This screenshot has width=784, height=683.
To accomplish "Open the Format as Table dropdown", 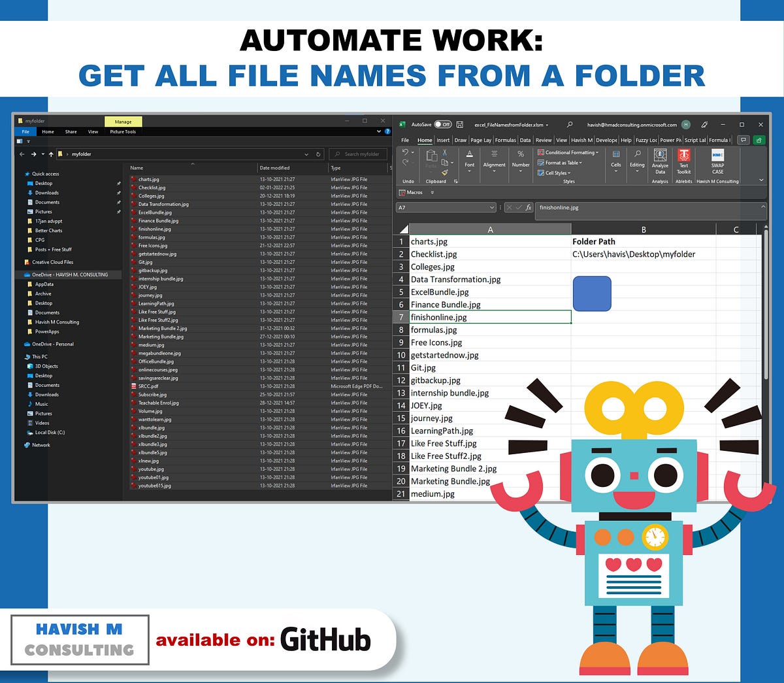I will (x=559, y=163).
